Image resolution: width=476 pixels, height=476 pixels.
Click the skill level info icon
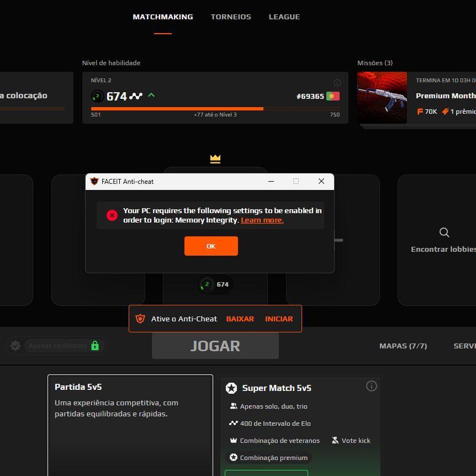[337, 83]
